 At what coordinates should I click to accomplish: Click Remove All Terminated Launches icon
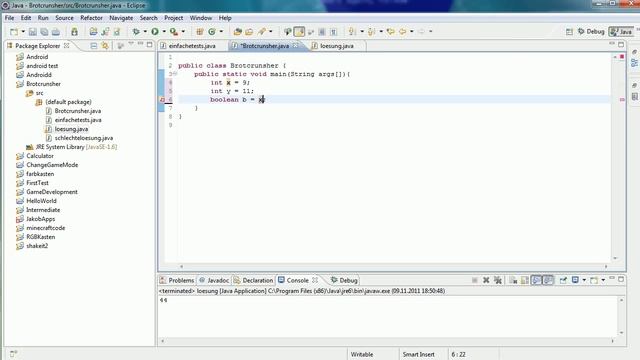tap(498, 280)
